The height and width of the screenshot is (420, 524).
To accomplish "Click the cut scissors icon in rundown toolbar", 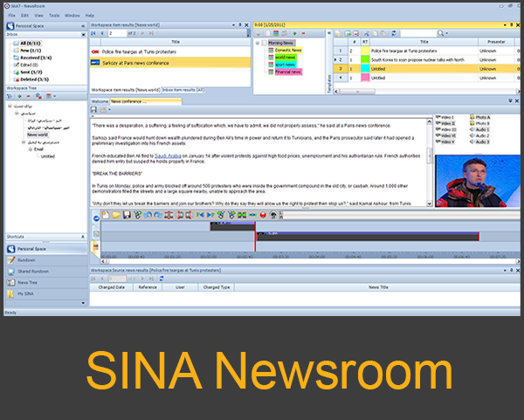I will [367, 33].
